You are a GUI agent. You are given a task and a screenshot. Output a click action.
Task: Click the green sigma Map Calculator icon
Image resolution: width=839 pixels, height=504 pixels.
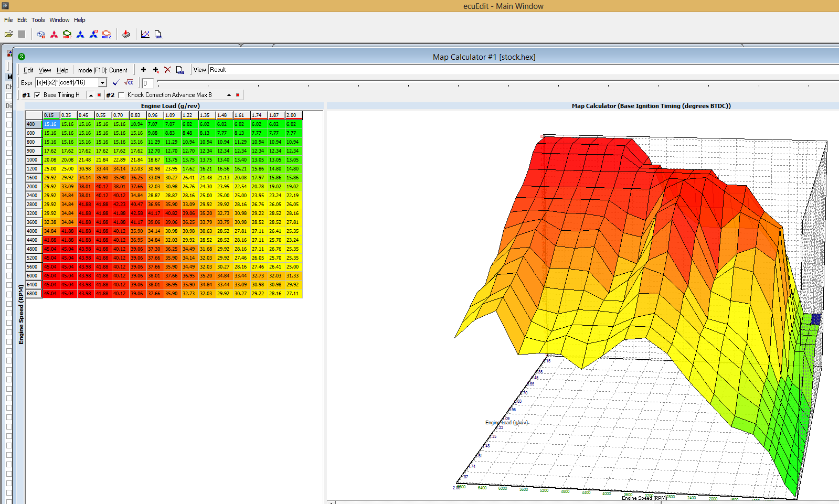tap(22, 57)
